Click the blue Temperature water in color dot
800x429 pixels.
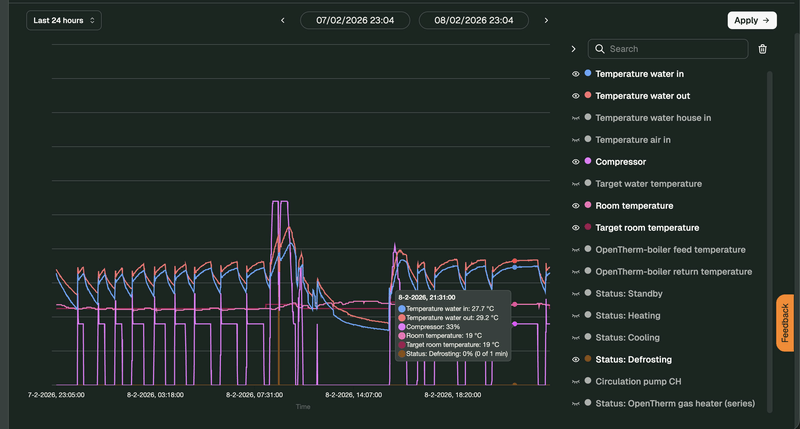588,74
